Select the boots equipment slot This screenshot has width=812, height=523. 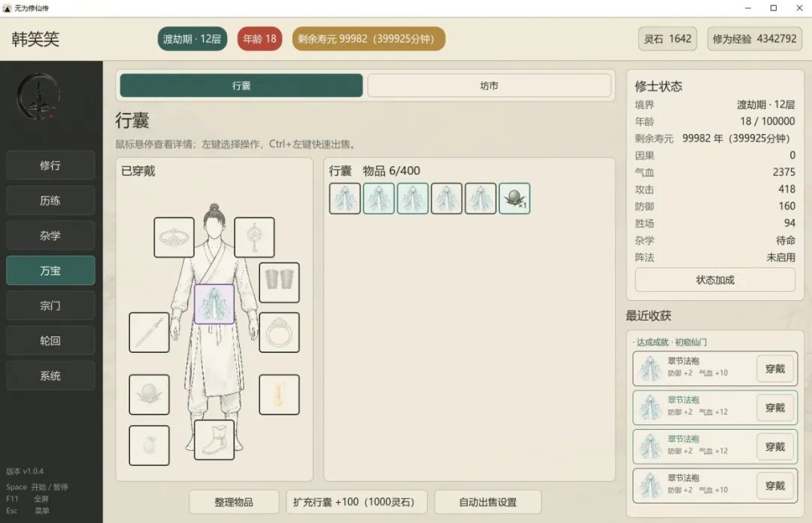coord(214,440)
